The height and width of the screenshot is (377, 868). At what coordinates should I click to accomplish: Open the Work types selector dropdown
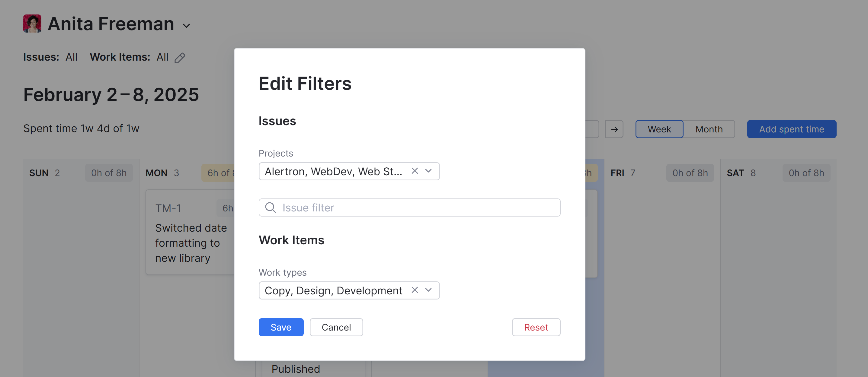(x=428, y=290)
